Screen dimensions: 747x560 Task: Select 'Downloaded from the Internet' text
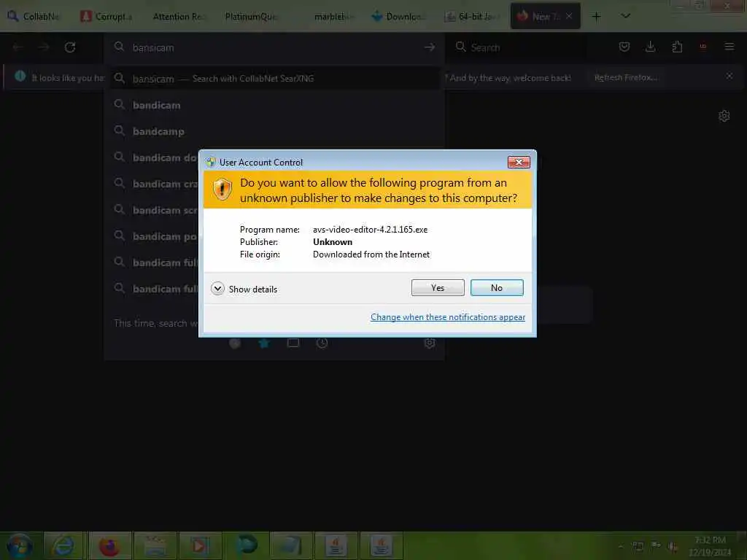(x=371, y=254)
